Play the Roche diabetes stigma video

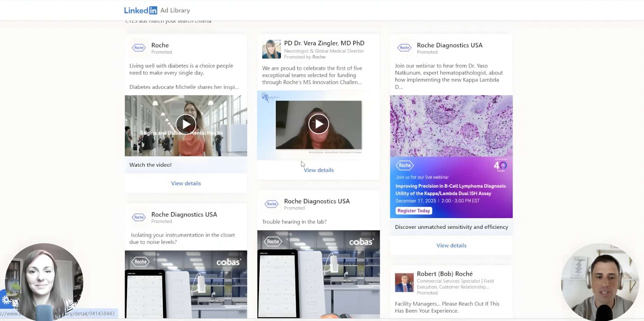coord(186,124)
